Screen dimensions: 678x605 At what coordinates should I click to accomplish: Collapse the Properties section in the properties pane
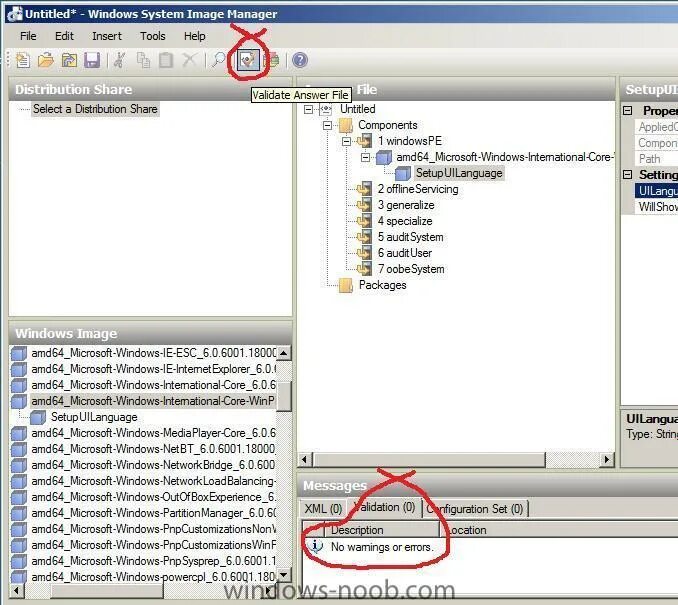(x=628, y=111)
